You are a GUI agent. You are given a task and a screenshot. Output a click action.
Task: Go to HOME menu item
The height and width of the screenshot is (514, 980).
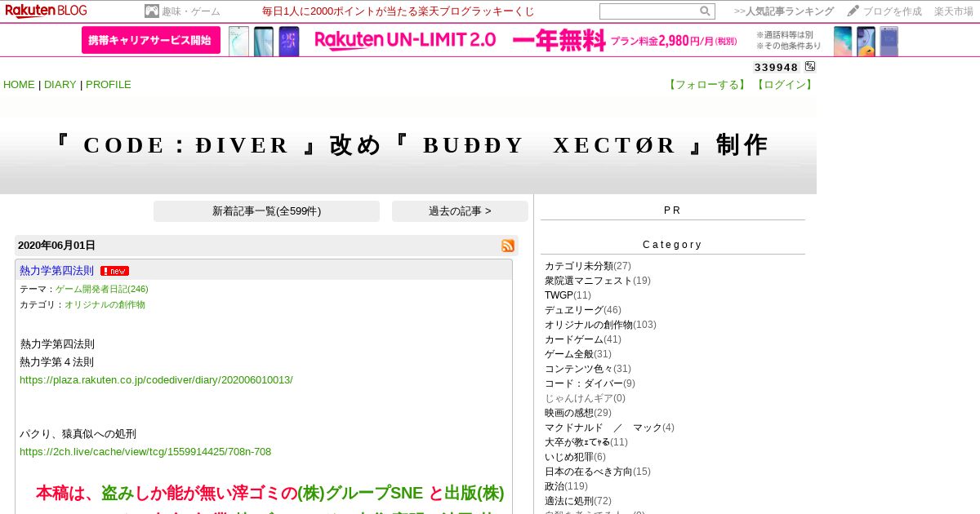tap(19, 85)
